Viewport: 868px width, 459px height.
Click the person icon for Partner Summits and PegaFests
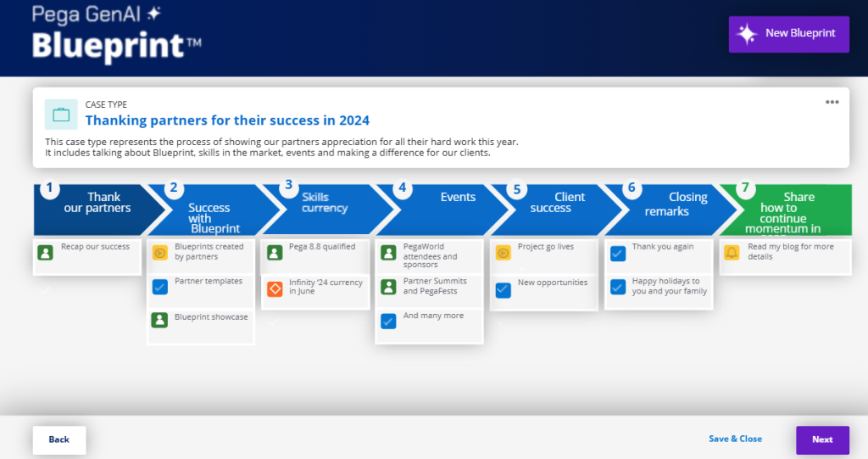click(388, 287)
